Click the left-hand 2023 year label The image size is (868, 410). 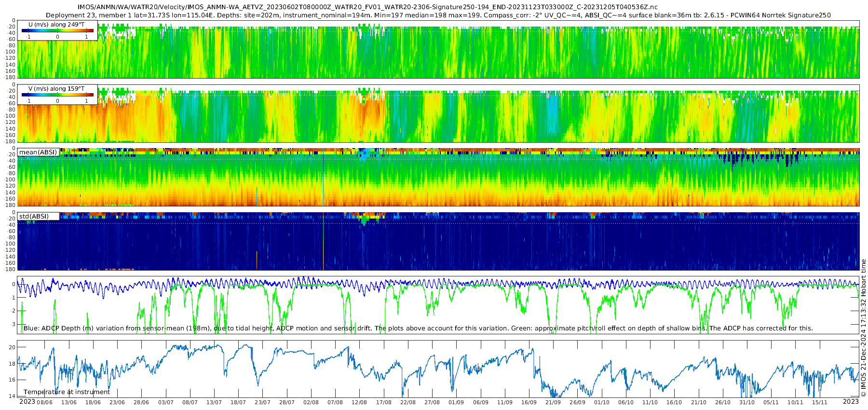[27, 402]
